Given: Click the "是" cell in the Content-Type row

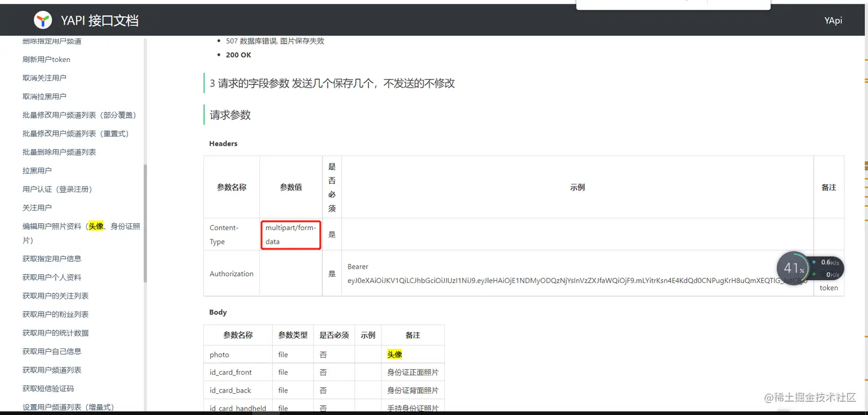Looking at the screenshot, I should pos(332,234).
